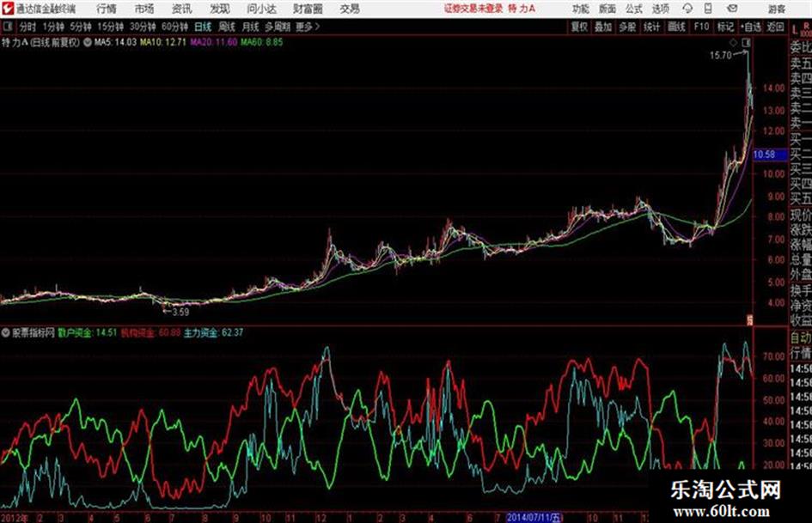Select the 日线 daily period tab
This screenshot has height=523, width=812.
tap(203, 27)
